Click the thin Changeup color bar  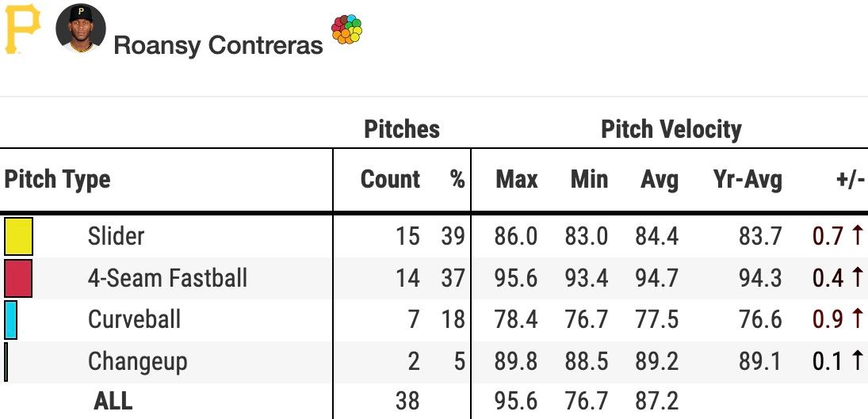tap(6, 361)
